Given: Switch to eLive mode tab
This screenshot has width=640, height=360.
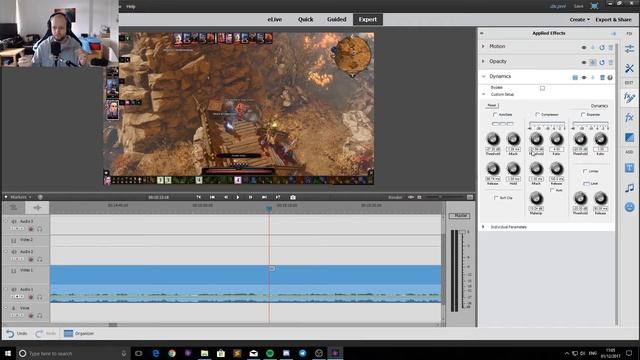Looking at the screenshot, I should point(275,19).
